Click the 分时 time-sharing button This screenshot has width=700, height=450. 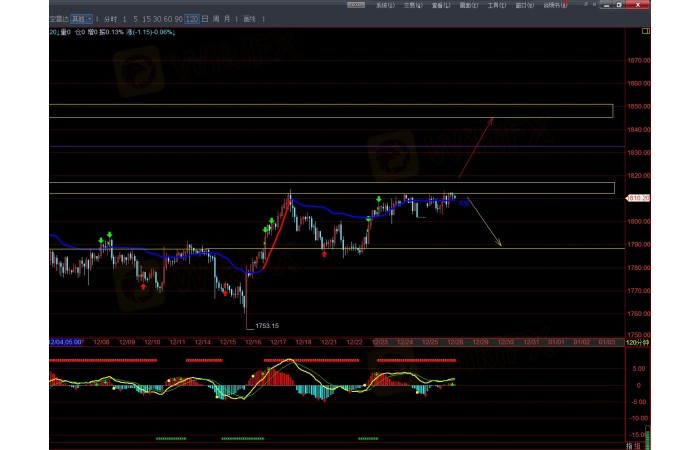[x=110, y=19]
